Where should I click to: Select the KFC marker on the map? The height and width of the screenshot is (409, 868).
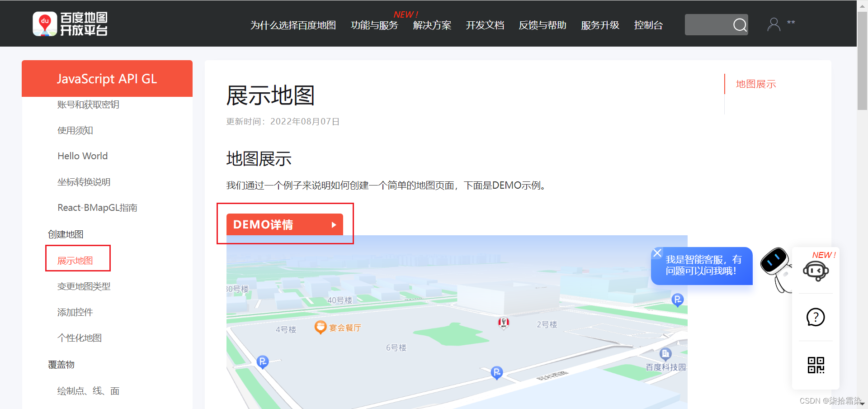click(x=503, y=322)
